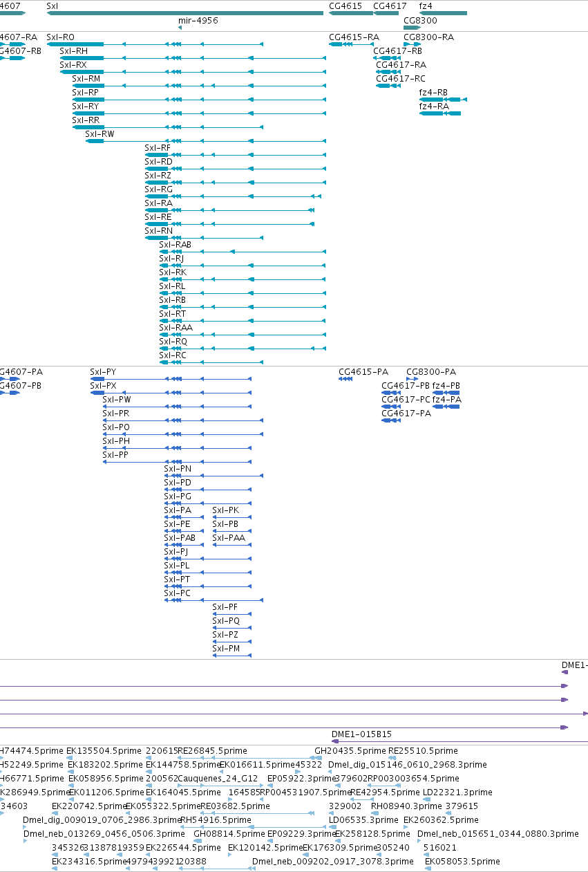Click the fz4-RB transcript label

[x=433, y=93]
